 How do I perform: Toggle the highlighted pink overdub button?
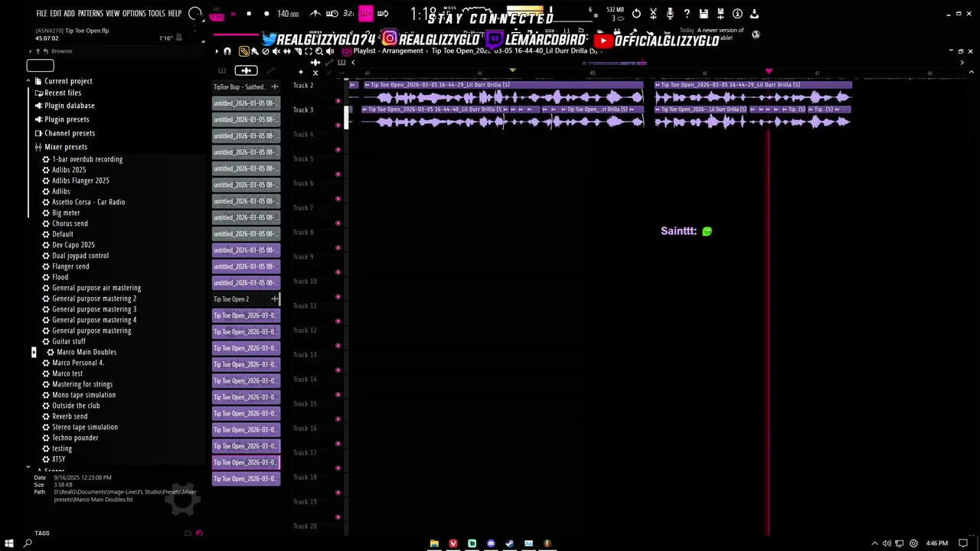coord(366,14)
